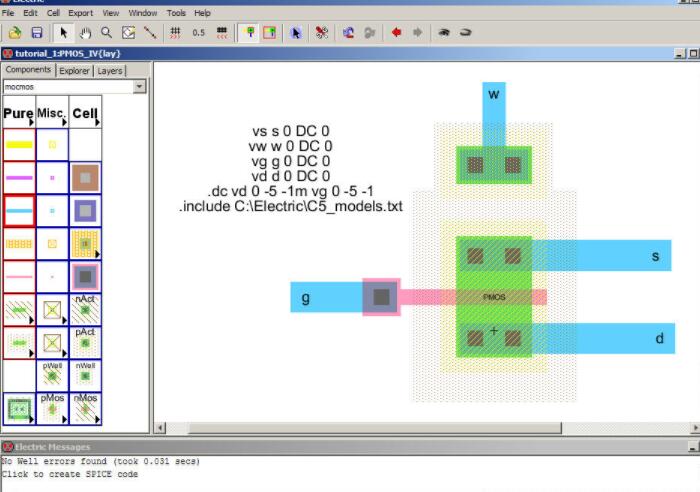Expand the Cell palette menu
Viewport: 700px width, 492px height.
(84, 115)
